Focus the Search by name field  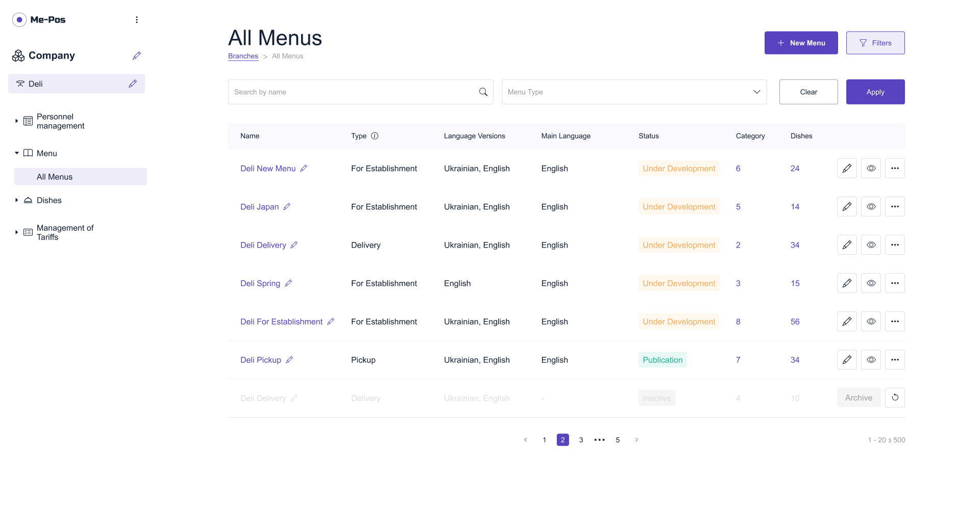(x=360, y=92)
